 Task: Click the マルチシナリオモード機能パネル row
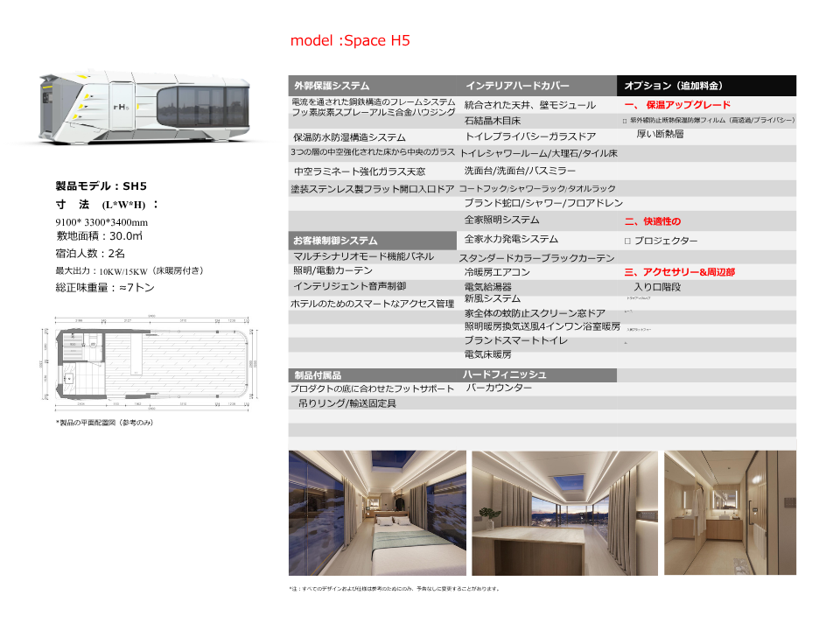point(363,256)
